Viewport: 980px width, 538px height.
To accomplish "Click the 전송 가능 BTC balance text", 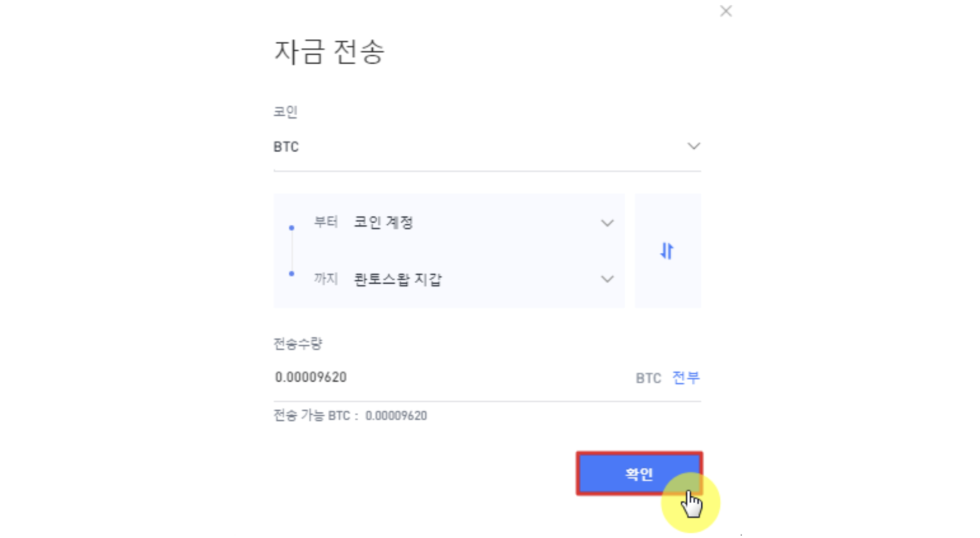I will (350, 415).
